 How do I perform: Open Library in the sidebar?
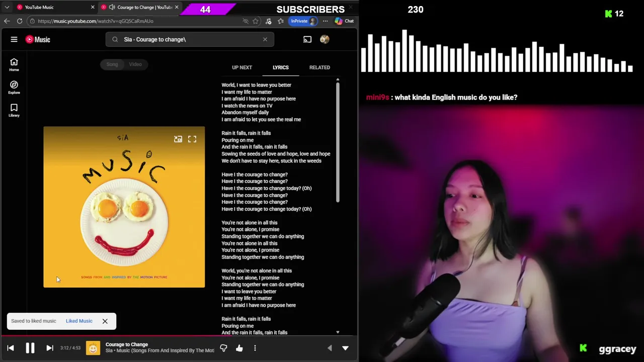point(14,110)
